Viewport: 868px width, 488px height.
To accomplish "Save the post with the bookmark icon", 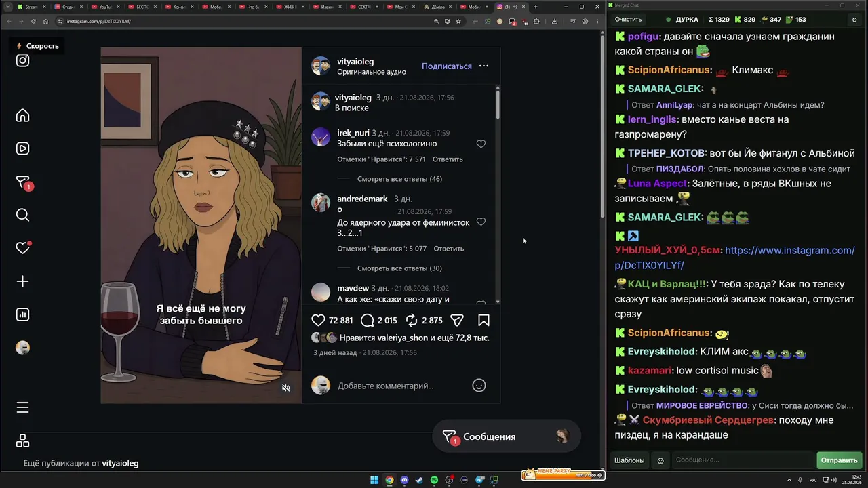I will coord(484,320).
